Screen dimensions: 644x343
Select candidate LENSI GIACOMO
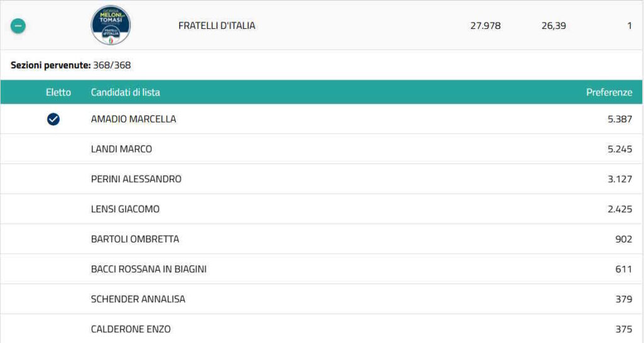125,209
